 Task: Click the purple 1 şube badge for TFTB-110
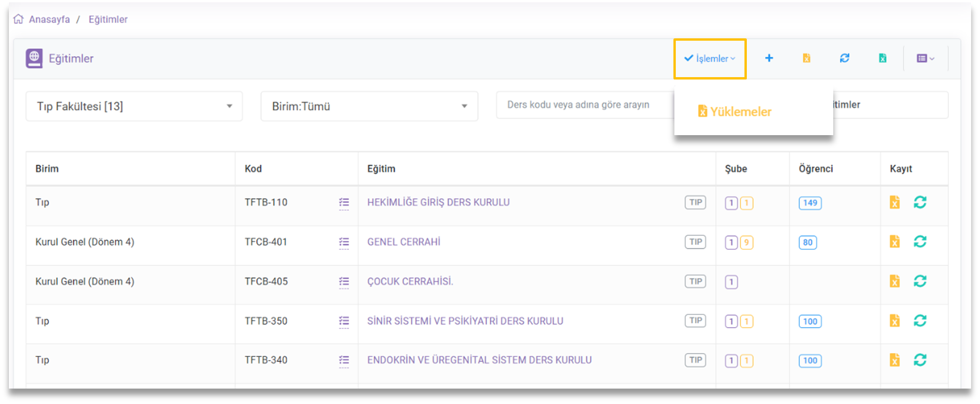tap(731, 203)
